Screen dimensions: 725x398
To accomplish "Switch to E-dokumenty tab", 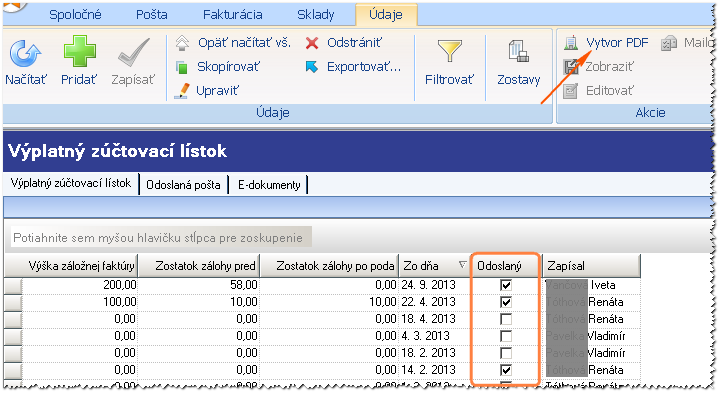I will tap(269, 185).
